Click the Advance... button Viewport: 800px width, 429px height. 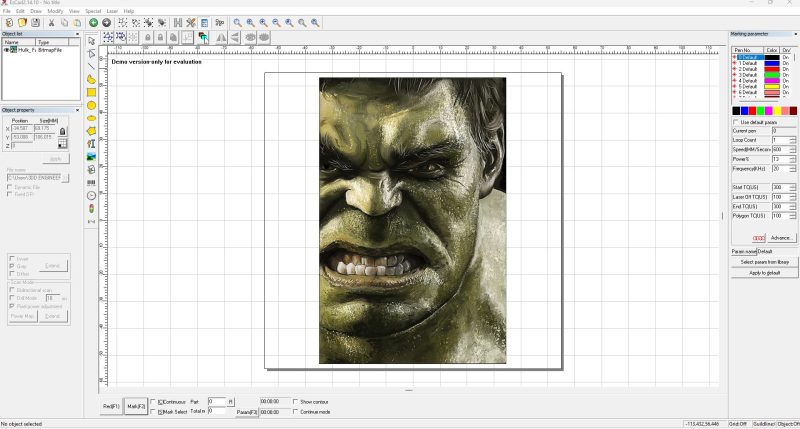coord(781,238)
